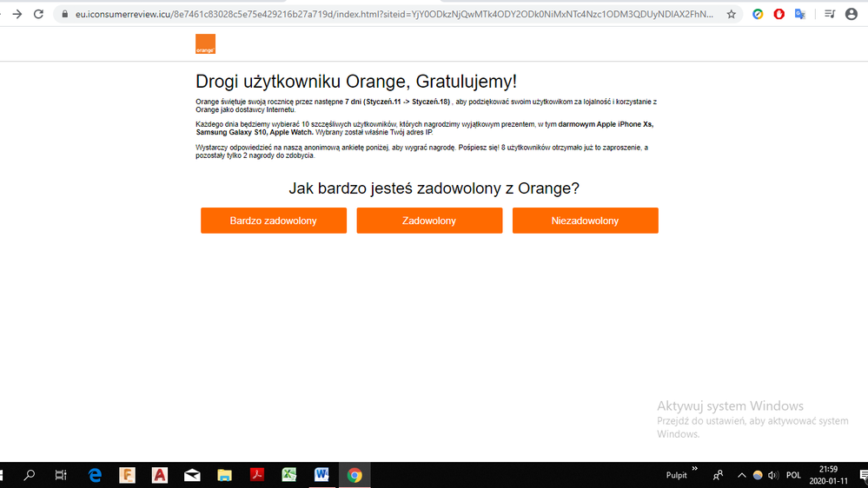868x488 pixels.
Task: Open the circular multicolor extension icon
Action: (758, 15)
